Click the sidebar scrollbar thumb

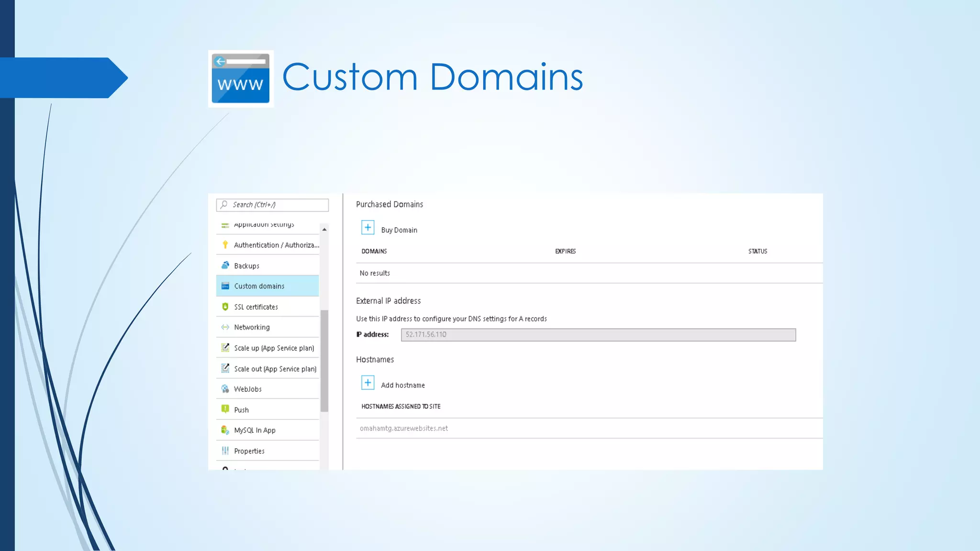point(324,361)
